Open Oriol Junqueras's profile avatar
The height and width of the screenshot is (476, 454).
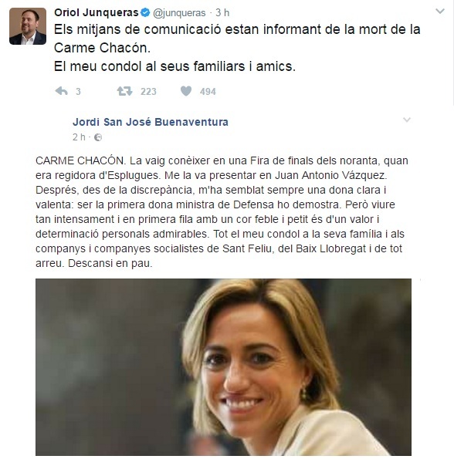pos(28,26)
